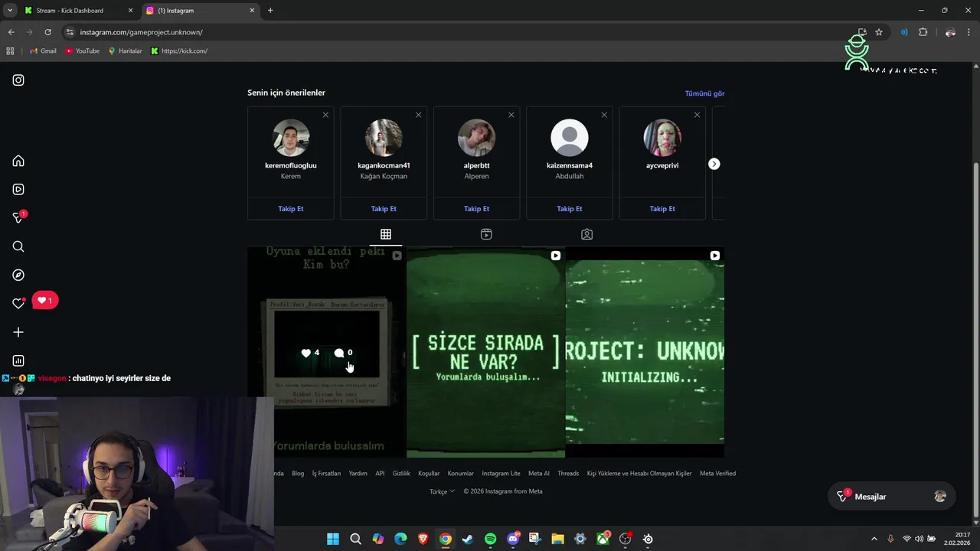Image resolution: width=980 pixels, height=551 pixels.
Task: Follow kaizennsama4 with Takip Et
Action: [570, 208]
